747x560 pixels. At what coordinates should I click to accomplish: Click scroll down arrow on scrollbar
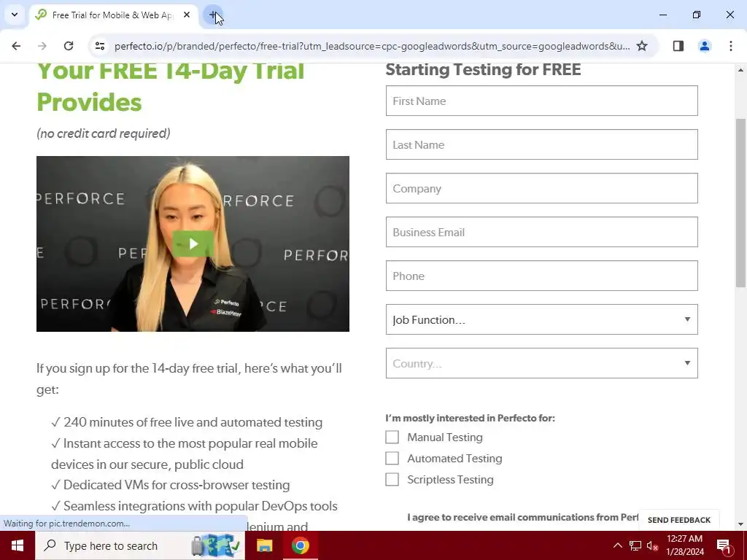point(740,525)
